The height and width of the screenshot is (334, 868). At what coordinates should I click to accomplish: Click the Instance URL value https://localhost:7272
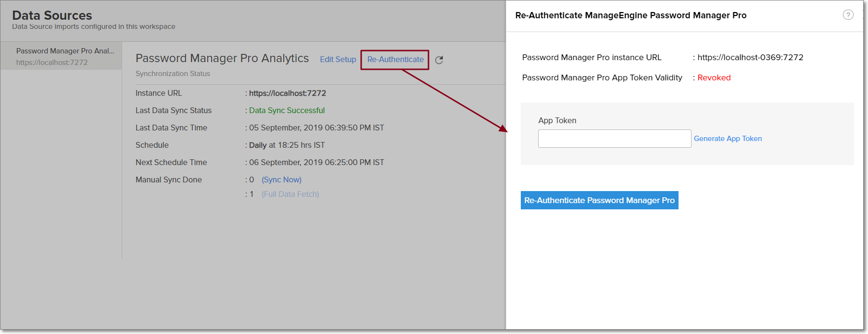tap(287, 93)
